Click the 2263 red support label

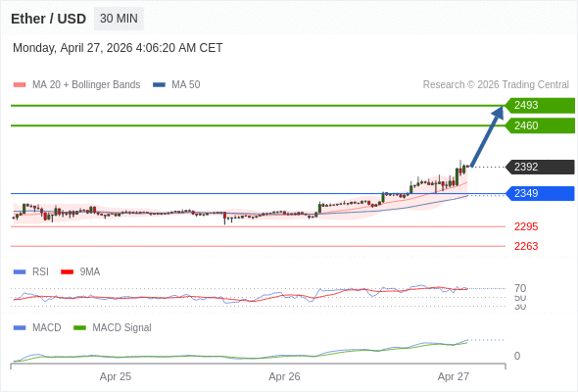[x=526, y=246]
